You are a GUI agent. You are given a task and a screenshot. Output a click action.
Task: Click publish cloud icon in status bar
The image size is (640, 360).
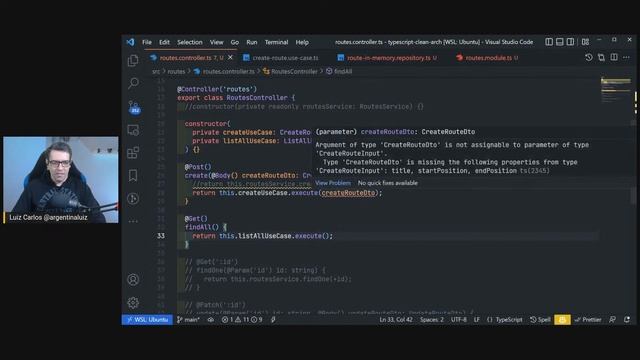(211, 320)
